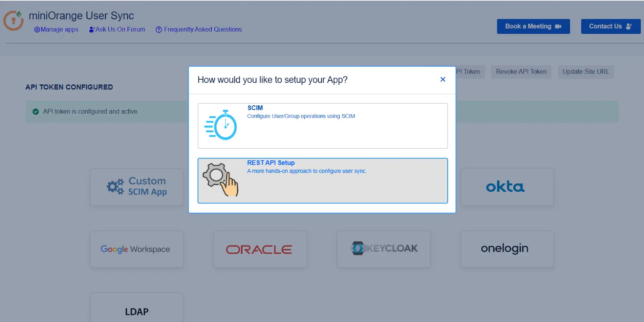Viewport: 644px width, 322px height.
Task: Click the Book a Meeting button
Action: [533, 27]
